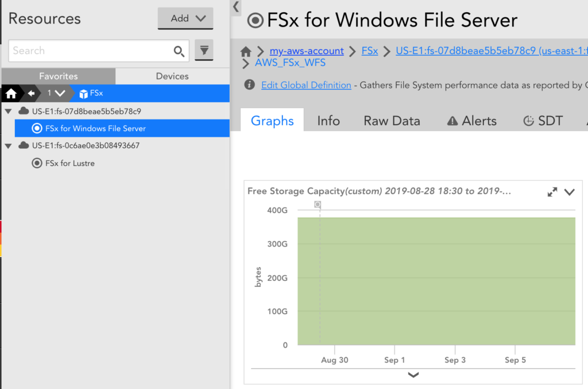
Task: Open the Raw Data tab
Action: pos(392,121)
